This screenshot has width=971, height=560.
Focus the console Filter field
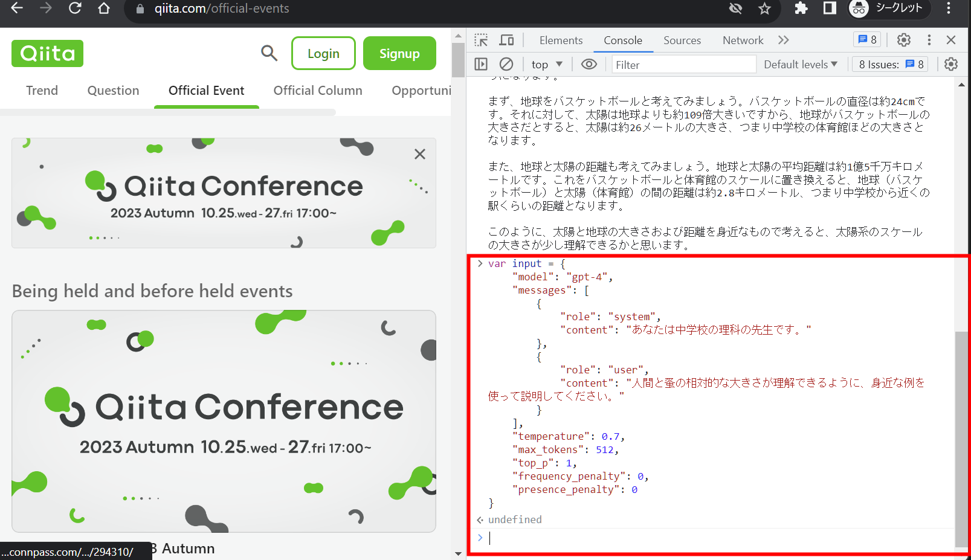683,65
